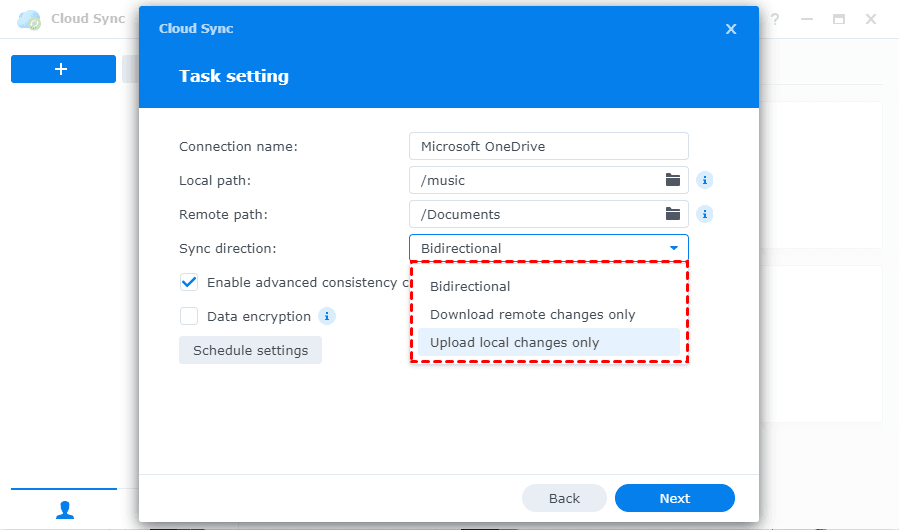Click the Remote path info icon

(704, 214)
